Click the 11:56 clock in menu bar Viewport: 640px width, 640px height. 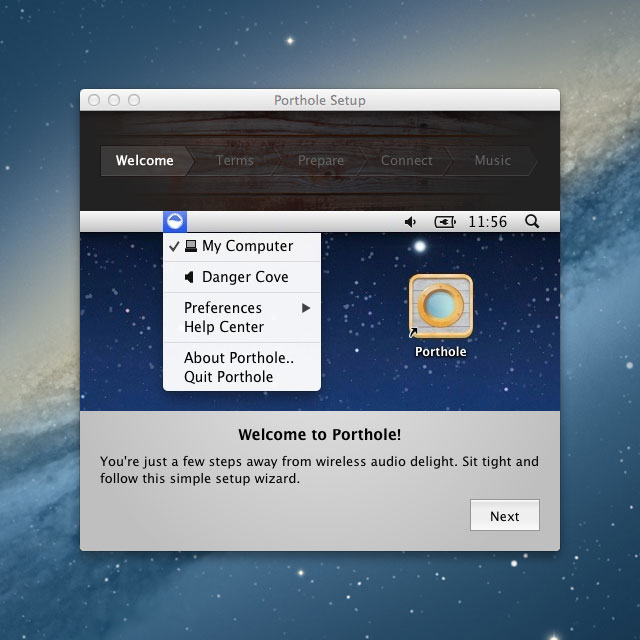488,222
